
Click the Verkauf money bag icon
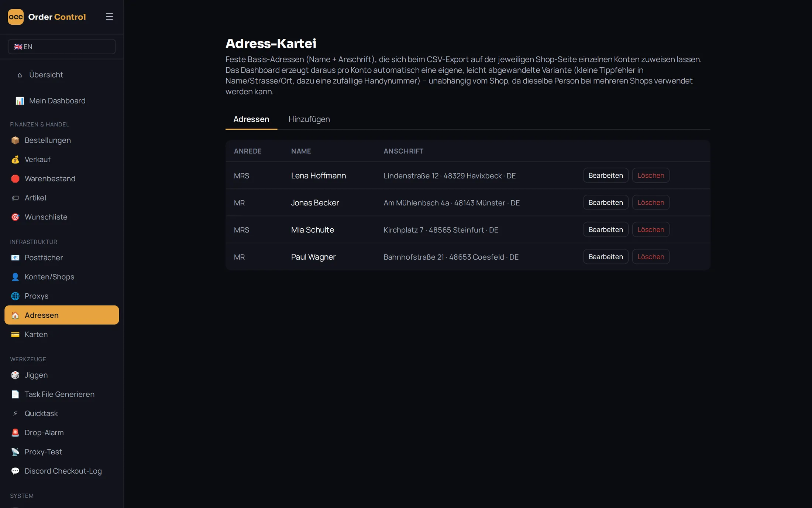point(15,160)
